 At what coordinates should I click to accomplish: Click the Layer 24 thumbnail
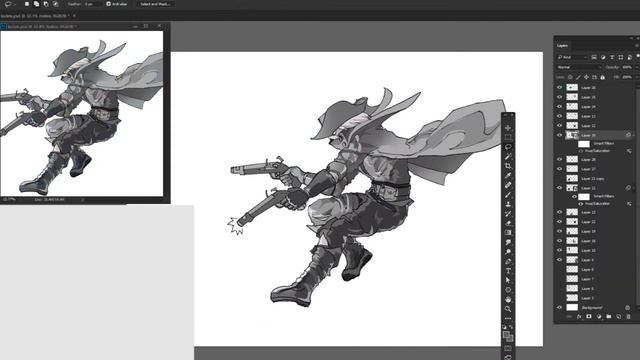[572, 107]
